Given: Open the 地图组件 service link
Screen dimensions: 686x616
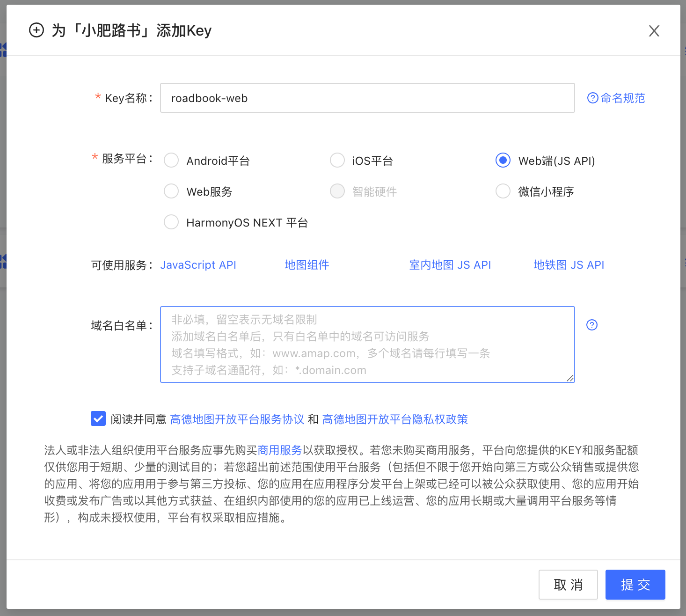Looking at the screenshot, I should point(307,265).
